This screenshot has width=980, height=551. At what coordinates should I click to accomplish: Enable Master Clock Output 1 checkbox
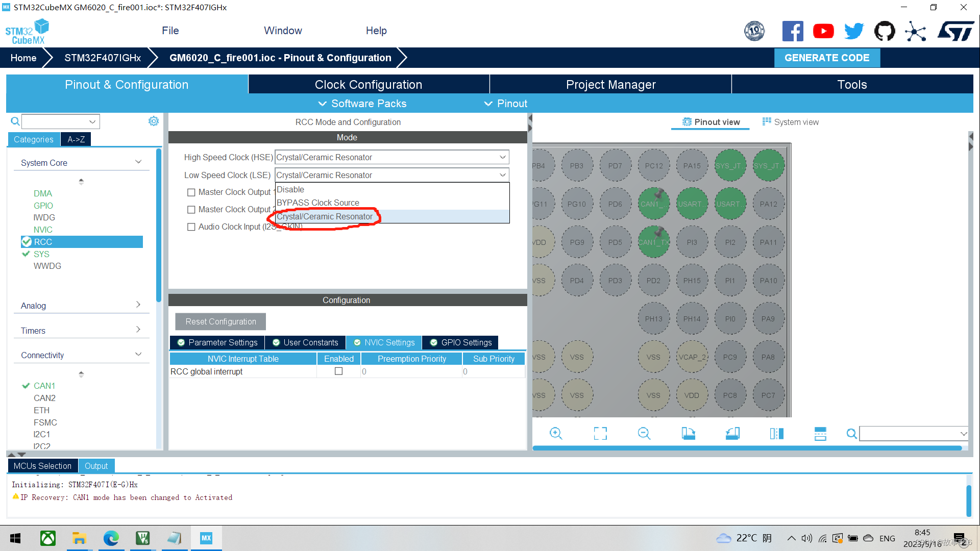[x=191, y=192]
